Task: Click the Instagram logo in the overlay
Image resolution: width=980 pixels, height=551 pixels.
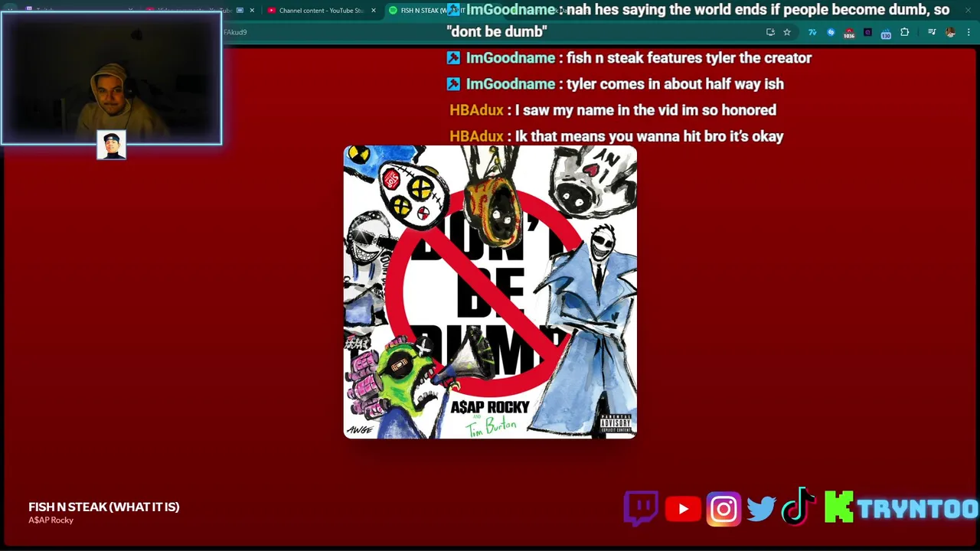Action: tap(724, 509)
